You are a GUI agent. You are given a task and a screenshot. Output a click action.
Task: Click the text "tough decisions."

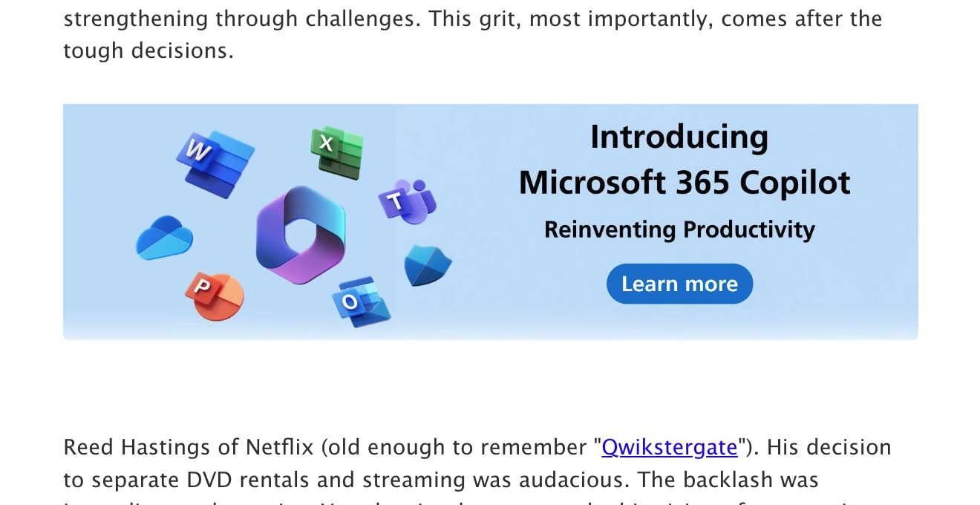[148, 51]
